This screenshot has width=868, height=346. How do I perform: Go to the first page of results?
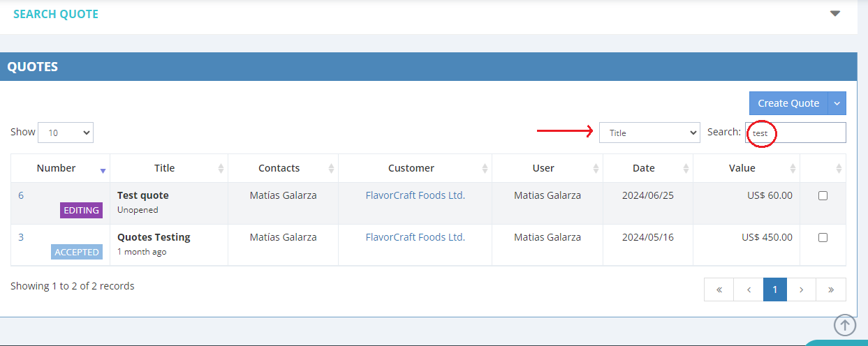pos(719,289)
